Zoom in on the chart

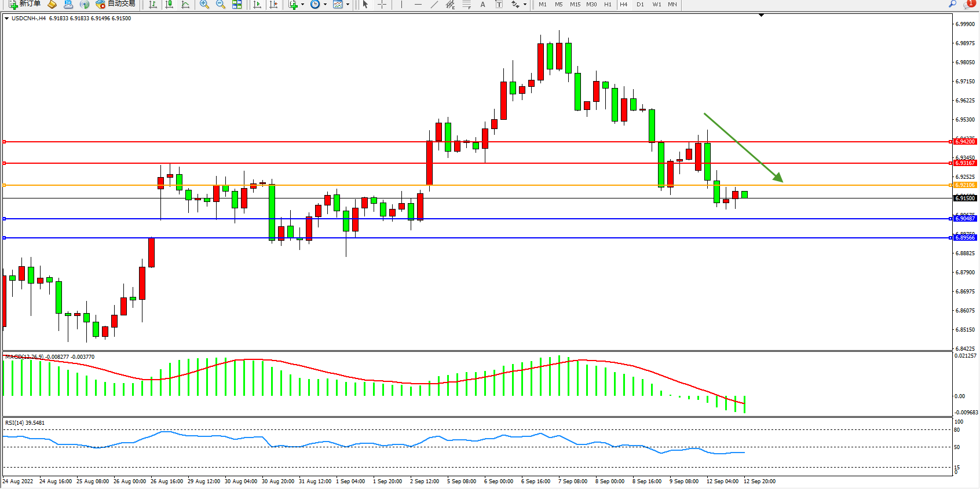click(204, 4)
